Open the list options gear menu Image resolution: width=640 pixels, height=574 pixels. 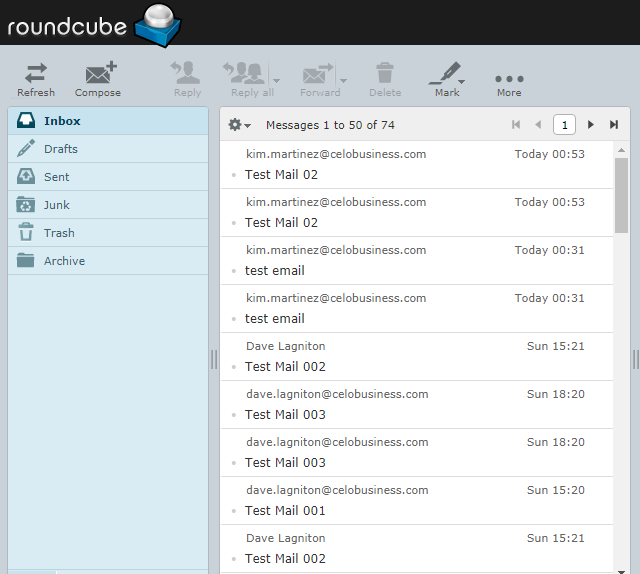point(239,125)
